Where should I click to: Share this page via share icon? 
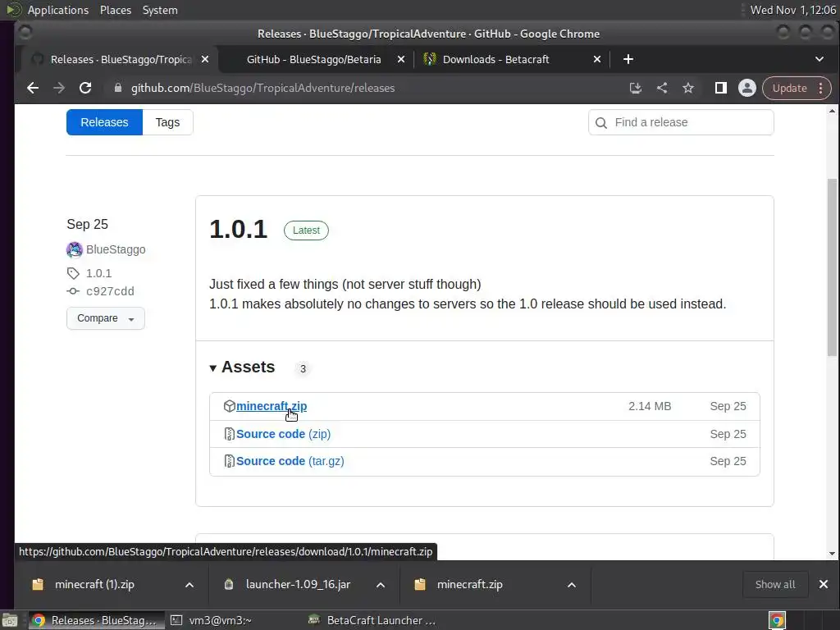coord(662,88)
